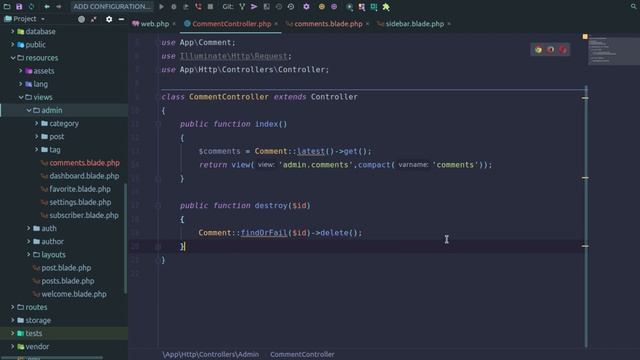The width and height of the screenshot is (640, 360).
Task: Click the code minimap preview
Action: (x=614, y=50)
